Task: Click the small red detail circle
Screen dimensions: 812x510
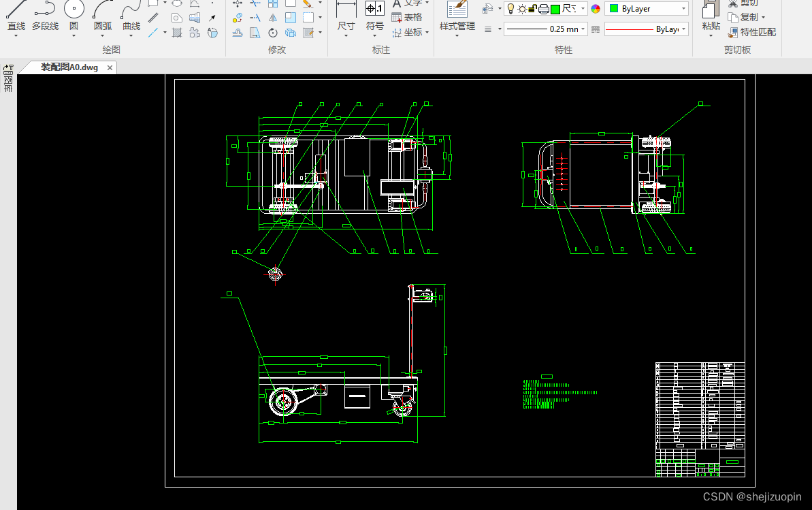Action: [x=276, y=274]
